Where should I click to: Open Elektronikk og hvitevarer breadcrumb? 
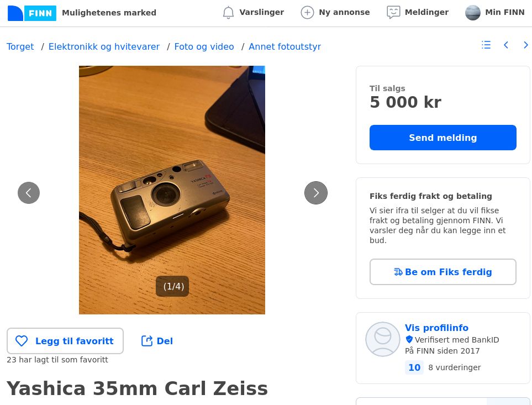pos(104,47)
